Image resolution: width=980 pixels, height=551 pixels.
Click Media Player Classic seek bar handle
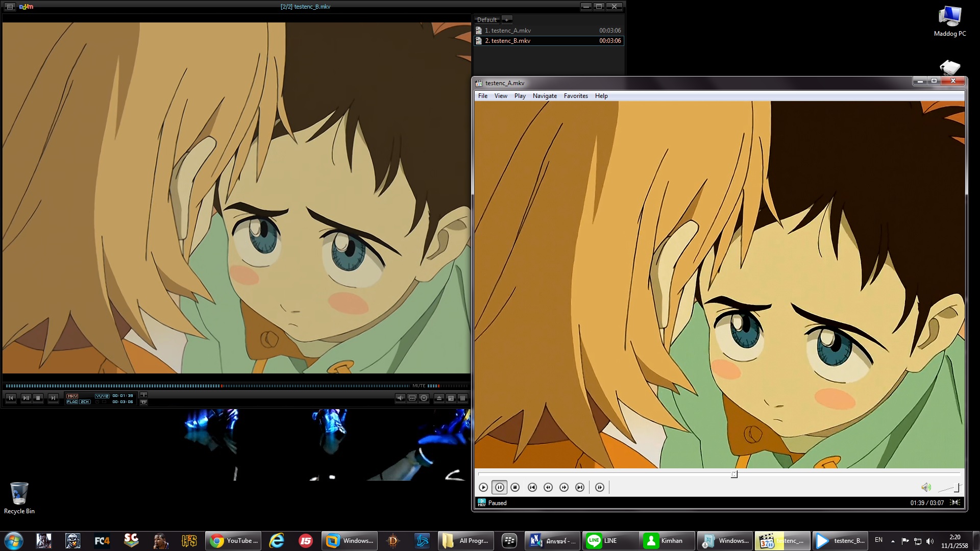[x=734, y=474]
